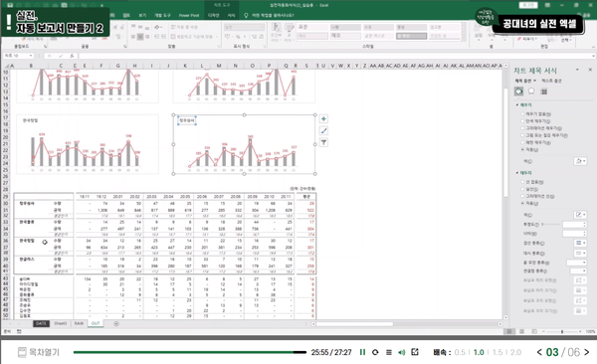Go to next lesson with right chevron

[587, 352]
